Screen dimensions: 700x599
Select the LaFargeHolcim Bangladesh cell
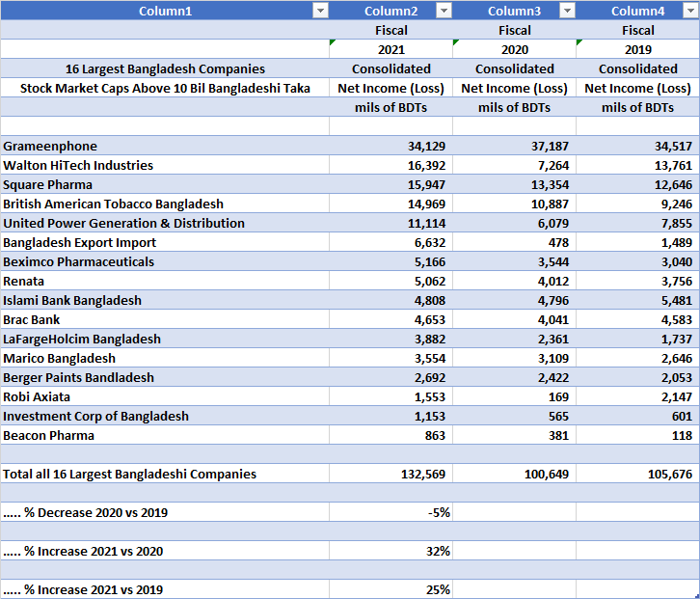[x=165, y=339]
